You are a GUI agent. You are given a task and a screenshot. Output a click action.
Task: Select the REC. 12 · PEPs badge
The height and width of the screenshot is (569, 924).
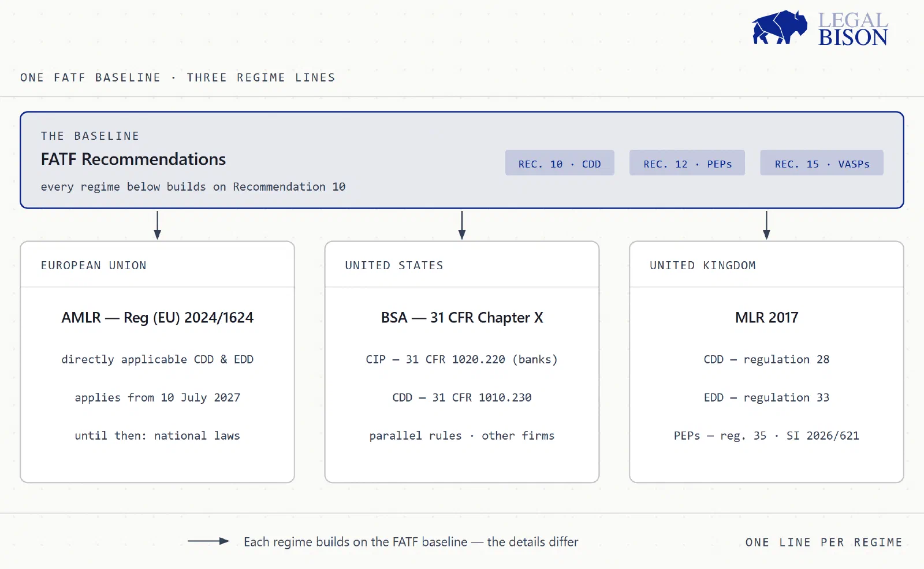[687, 163]
